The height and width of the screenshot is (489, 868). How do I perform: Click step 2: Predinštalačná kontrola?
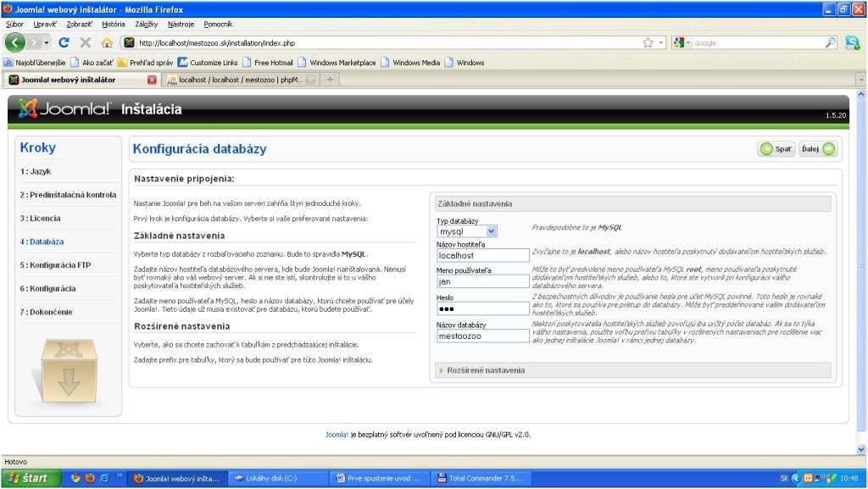[68, 195]
